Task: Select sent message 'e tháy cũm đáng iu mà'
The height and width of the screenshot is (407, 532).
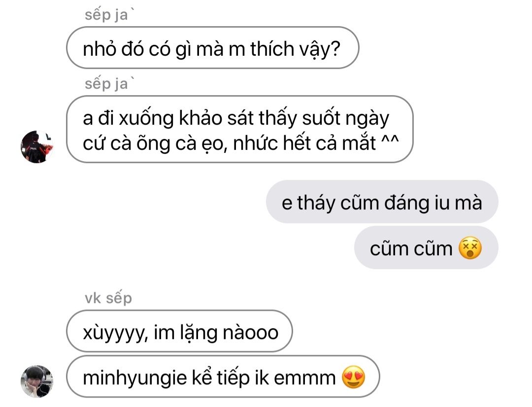Action: 382,202
